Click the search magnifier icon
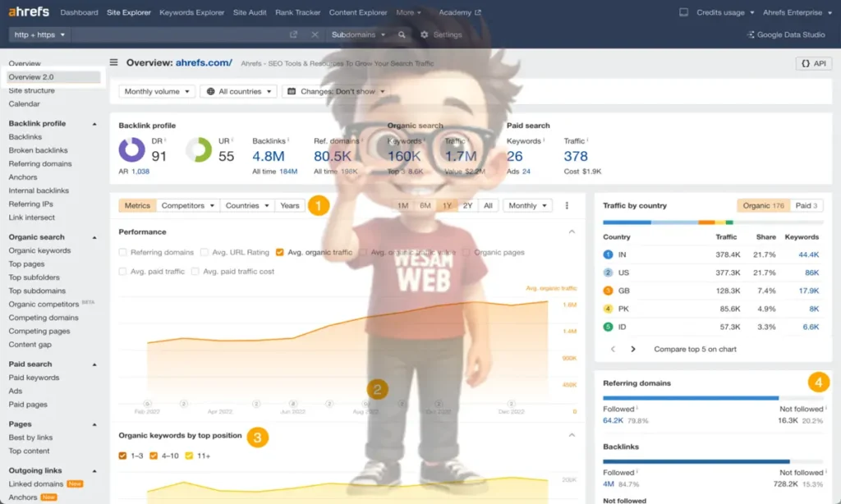841x504 pixels. coord(402,35)
